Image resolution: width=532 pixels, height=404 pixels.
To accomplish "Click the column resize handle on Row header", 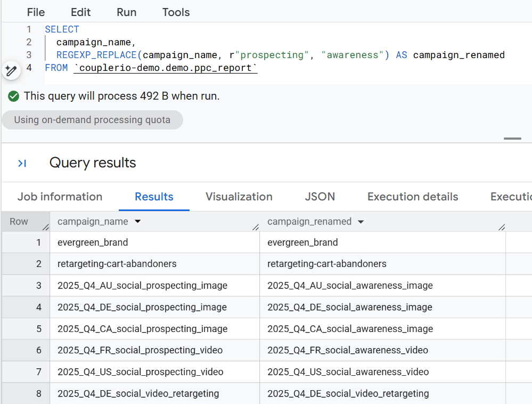I will [x=46, y=227].
